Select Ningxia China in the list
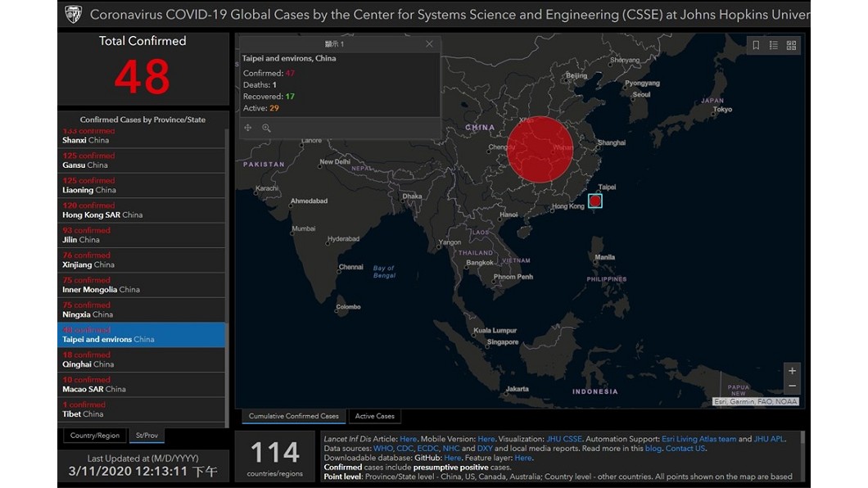This screenshot has width=868, height=488. [x=141, y=310]
